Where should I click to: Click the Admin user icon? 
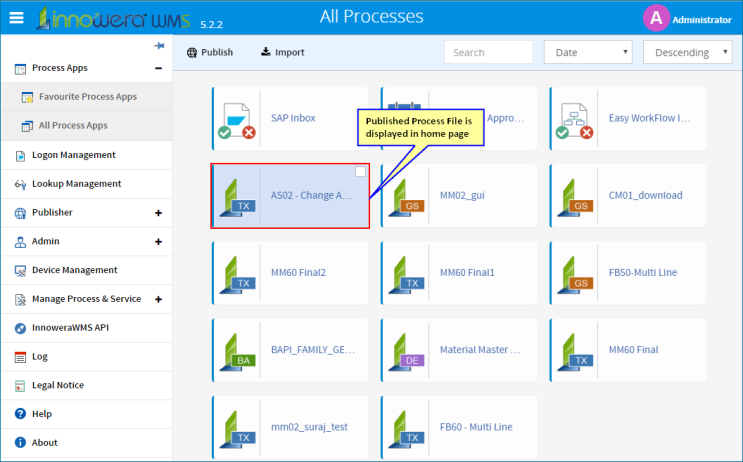[20, 242]
